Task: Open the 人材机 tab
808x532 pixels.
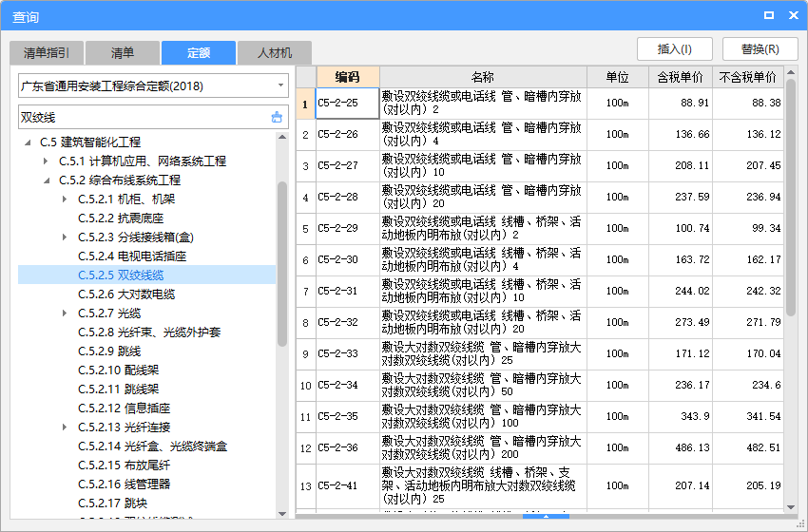Action: 275,52
